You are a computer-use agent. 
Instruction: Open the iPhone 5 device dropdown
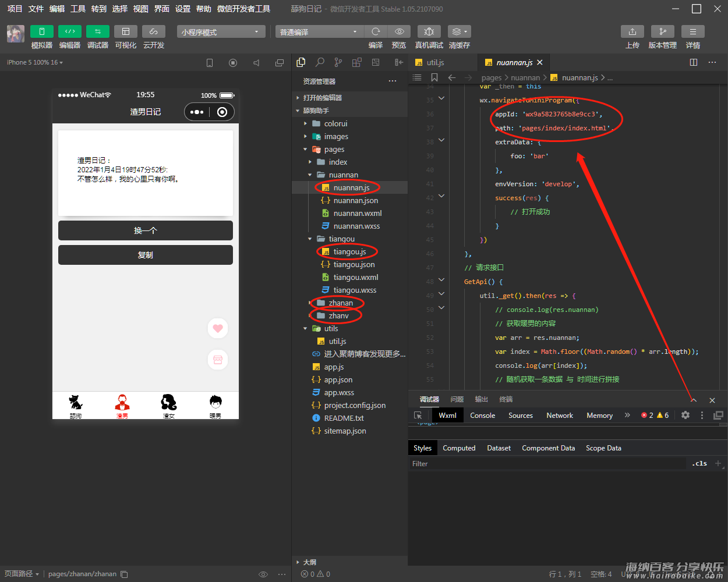pos(35,62)
